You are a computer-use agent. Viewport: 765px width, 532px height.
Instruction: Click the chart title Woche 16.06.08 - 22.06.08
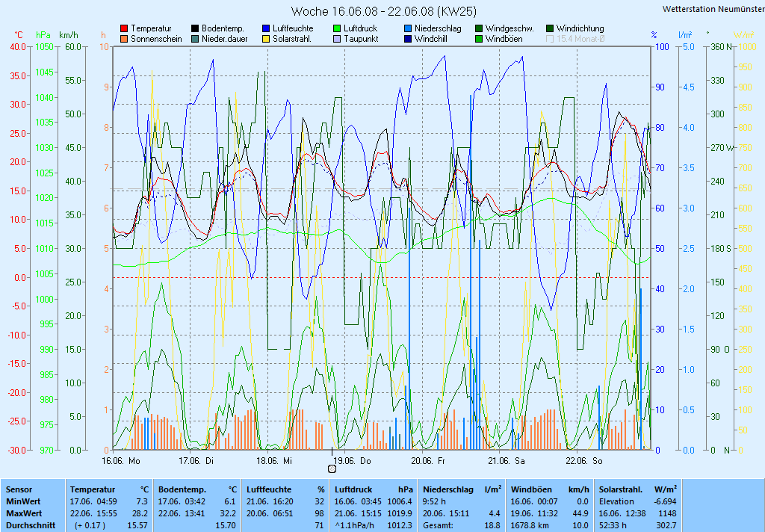[383, 11]
